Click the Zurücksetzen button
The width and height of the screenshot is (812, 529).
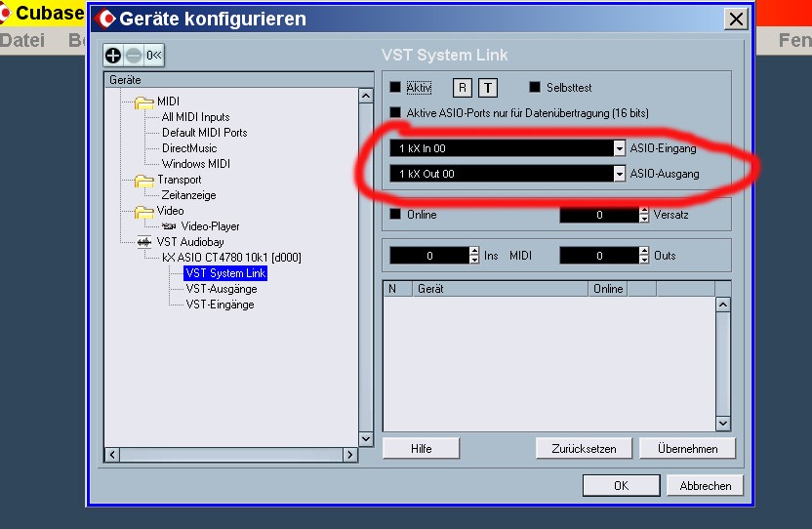click(x=584, y=449)
